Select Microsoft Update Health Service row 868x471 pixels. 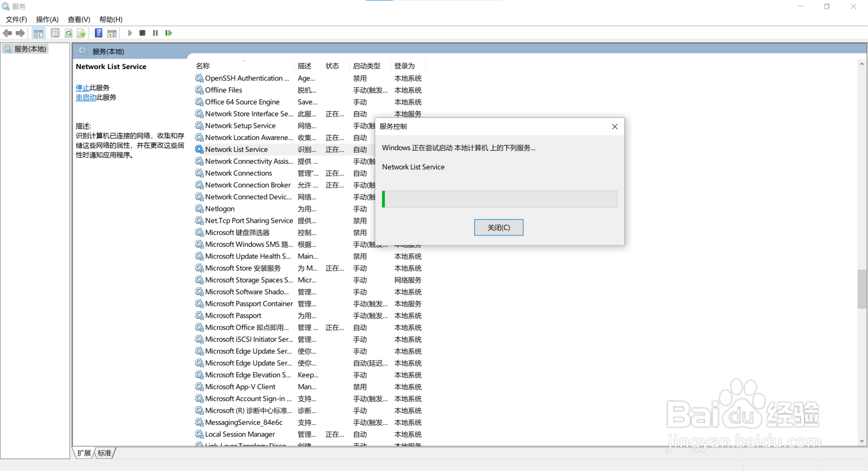(x=310, y=256)
